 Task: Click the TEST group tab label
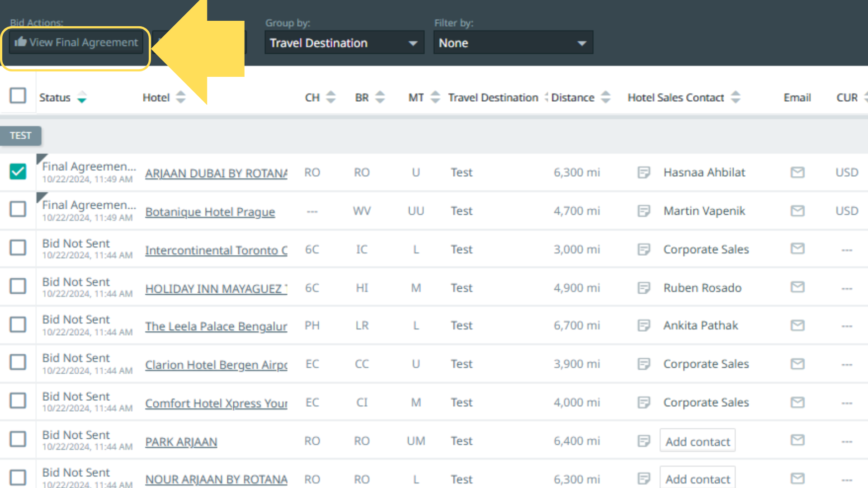(21, 136)
